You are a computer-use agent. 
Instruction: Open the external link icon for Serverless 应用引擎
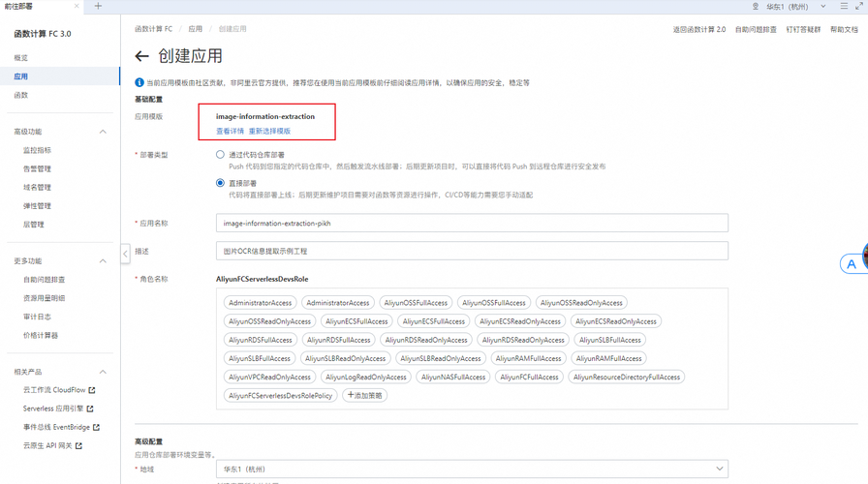[90, 408]
